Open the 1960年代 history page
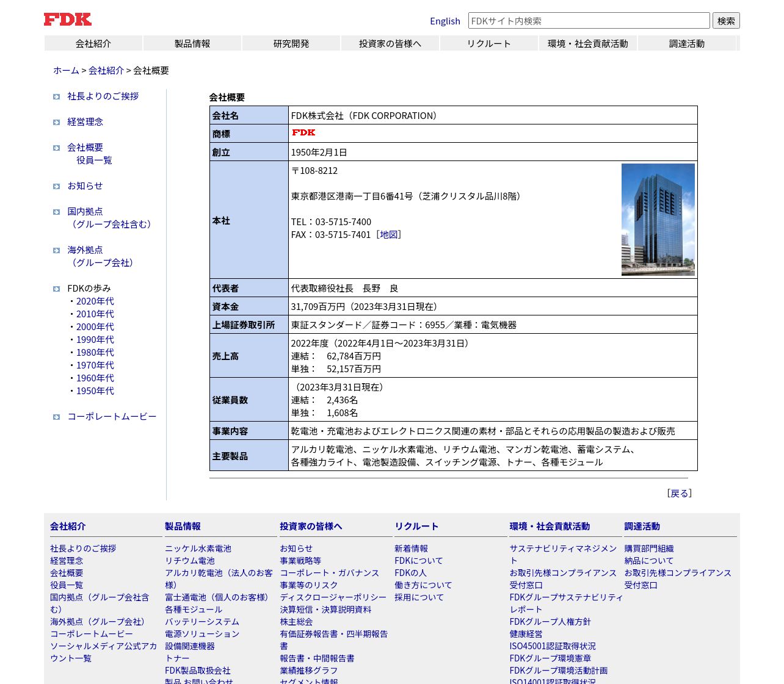 [x=95, y=378]
